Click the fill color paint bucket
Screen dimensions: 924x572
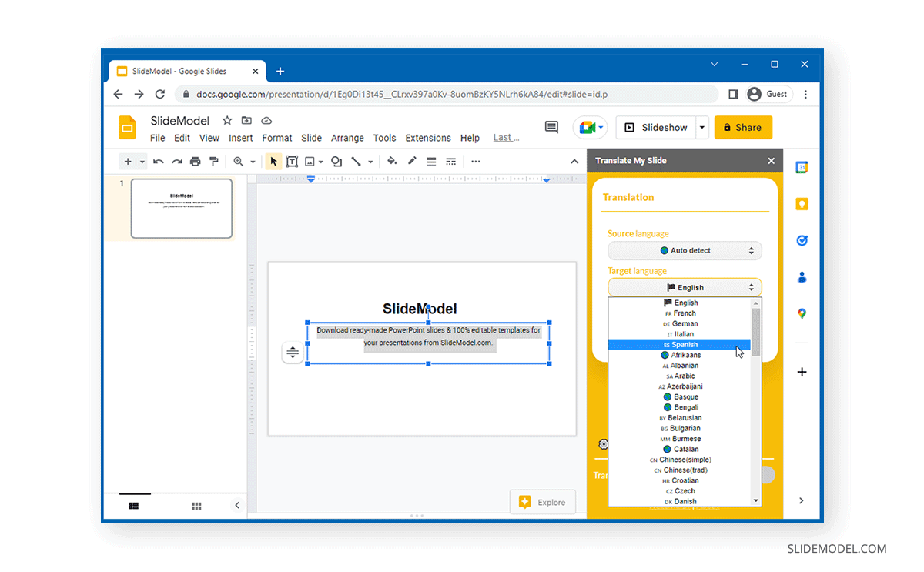[x=392, y=162]
